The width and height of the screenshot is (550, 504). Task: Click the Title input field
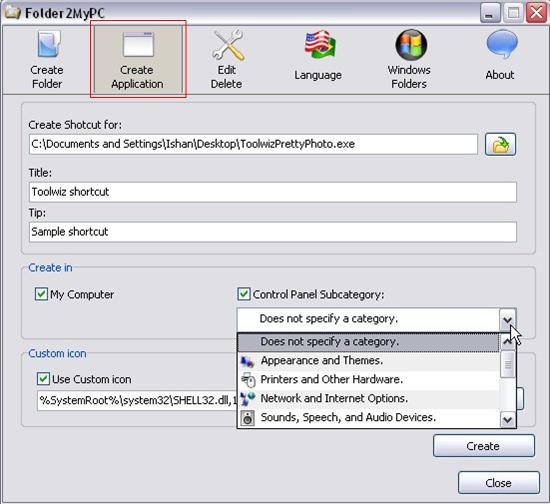pyautogui.click(x=273, y=192)
